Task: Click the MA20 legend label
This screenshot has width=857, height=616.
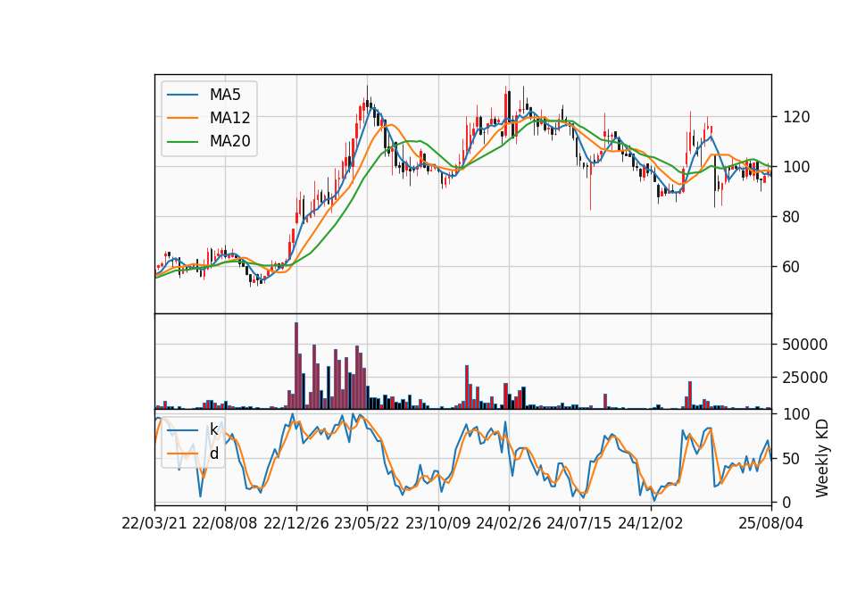Action: pyautogui.click(x=229, y=141)
